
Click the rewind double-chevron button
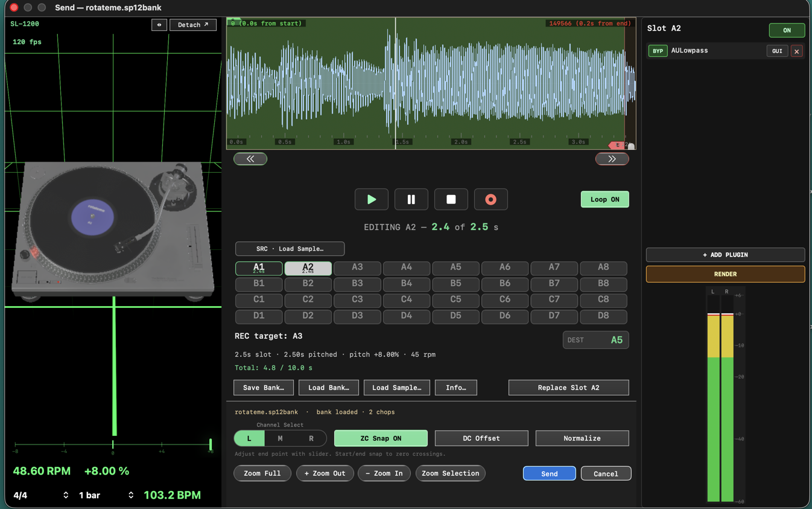pyautogui.click(x=250, y=159)
